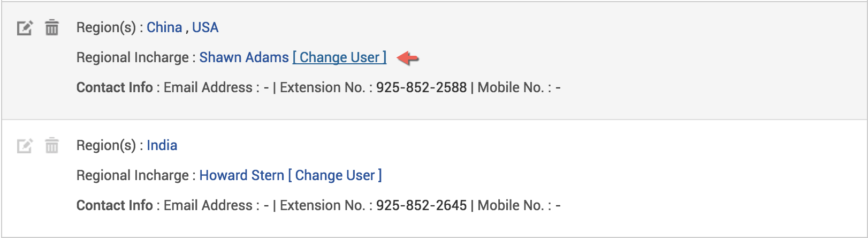This screenshot has width=868, height=238.
Task: Delete the China, USA region entry
Action: point(52,27)
